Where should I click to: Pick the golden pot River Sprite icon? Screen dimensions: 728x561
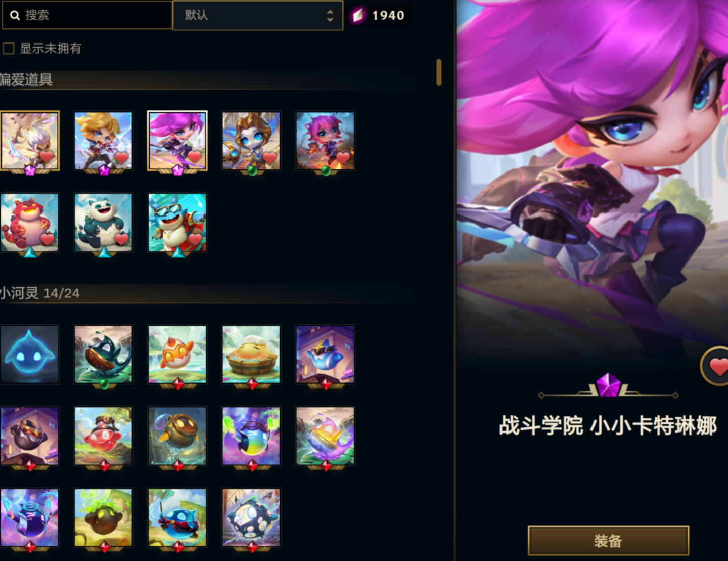pyautogui.click(x=177, y=436)
